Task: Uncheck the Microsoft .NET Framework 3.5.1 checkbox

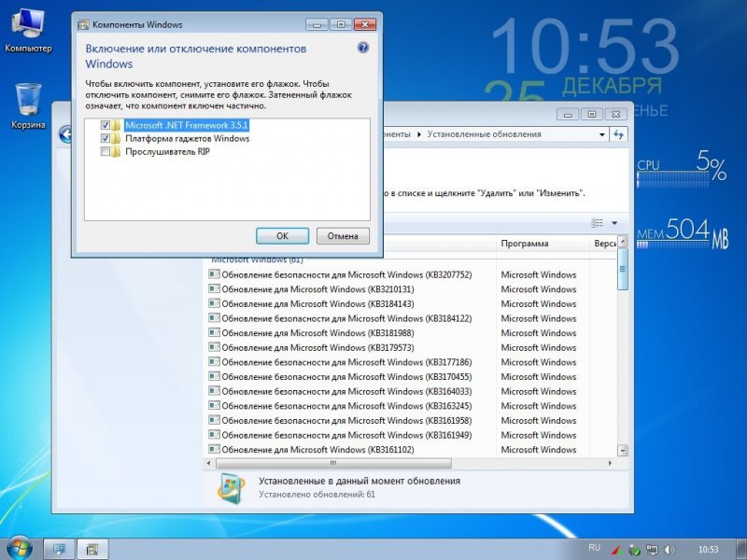Action: (x=106, y=125)
